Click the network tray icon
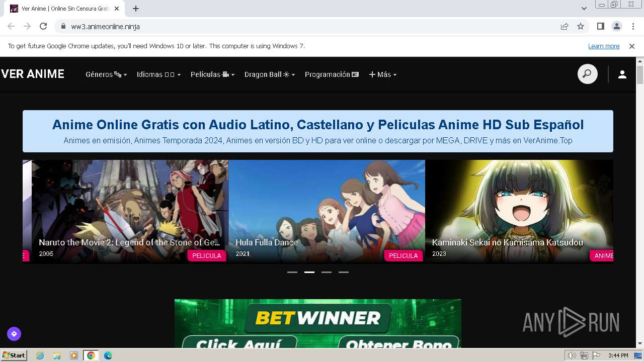 [584, 355]
